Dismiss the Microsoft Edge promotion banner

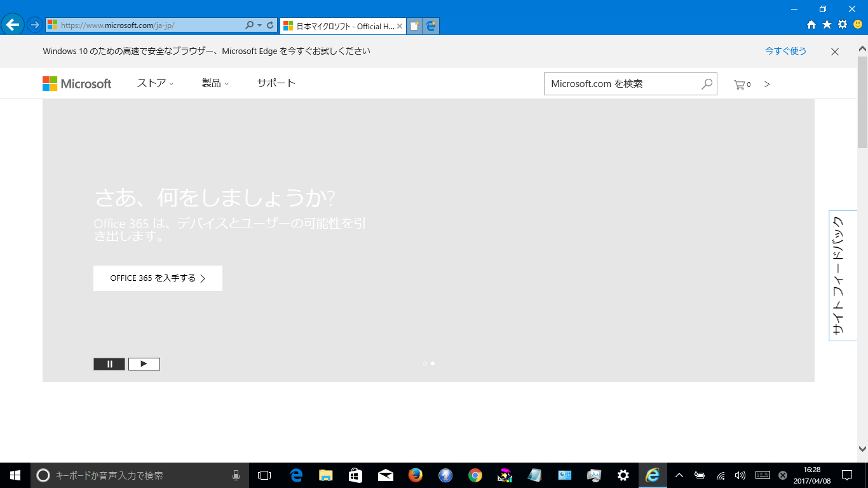click(835, 51)
